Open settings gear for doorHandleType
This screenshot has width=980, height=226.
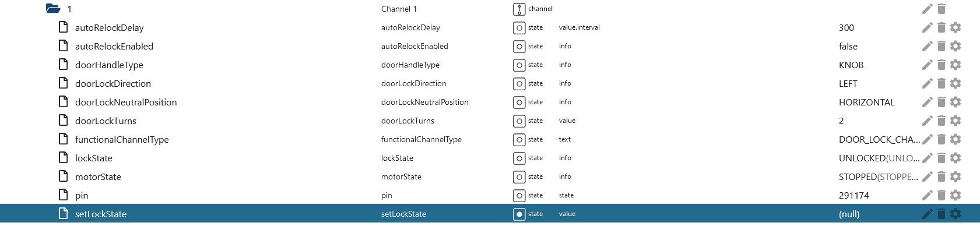(955, 65)
